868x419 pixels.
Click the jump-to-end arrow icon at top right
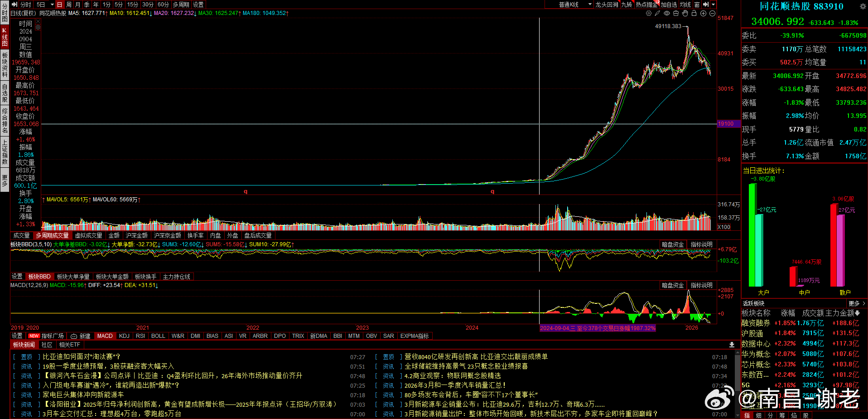(706, 5)
